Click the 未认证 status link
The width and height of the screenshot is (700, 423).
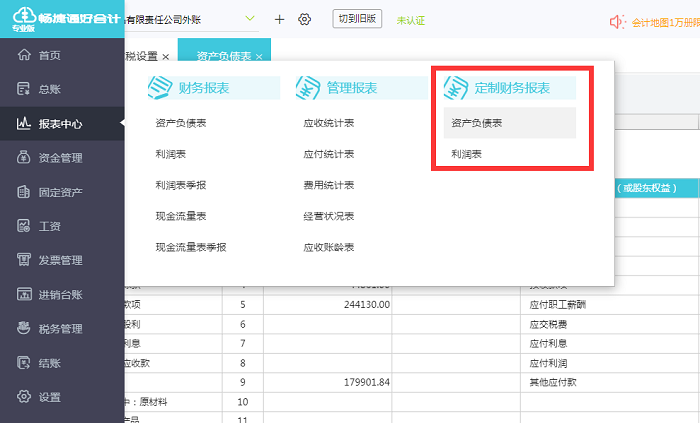[x=411, y=21]
